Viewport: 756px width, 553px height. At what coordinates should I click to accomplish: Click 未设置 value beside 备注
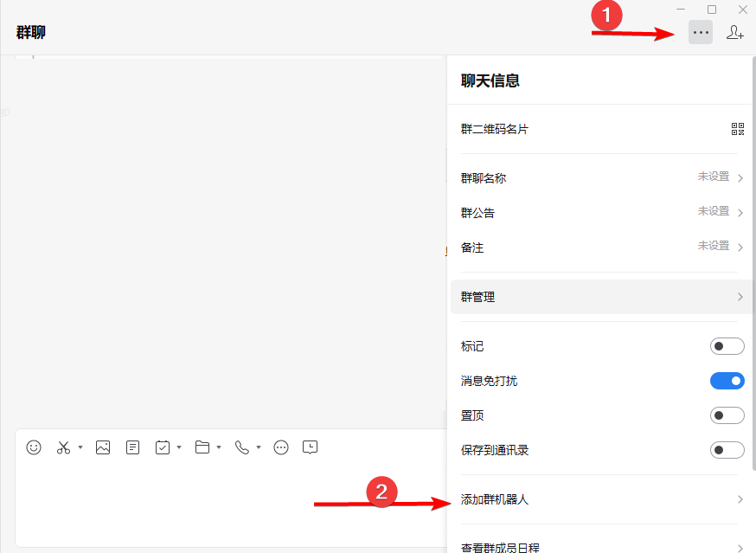pyautogui.click(x=713, y=246)
